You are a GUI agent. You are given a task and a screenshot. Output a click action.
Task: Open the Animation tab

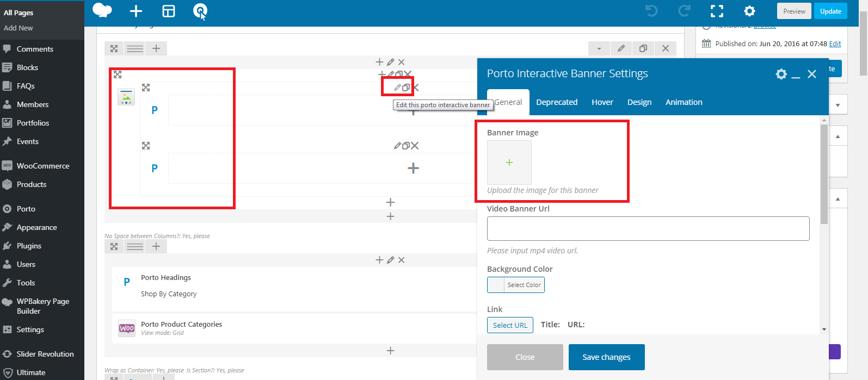tap(684, 102)
